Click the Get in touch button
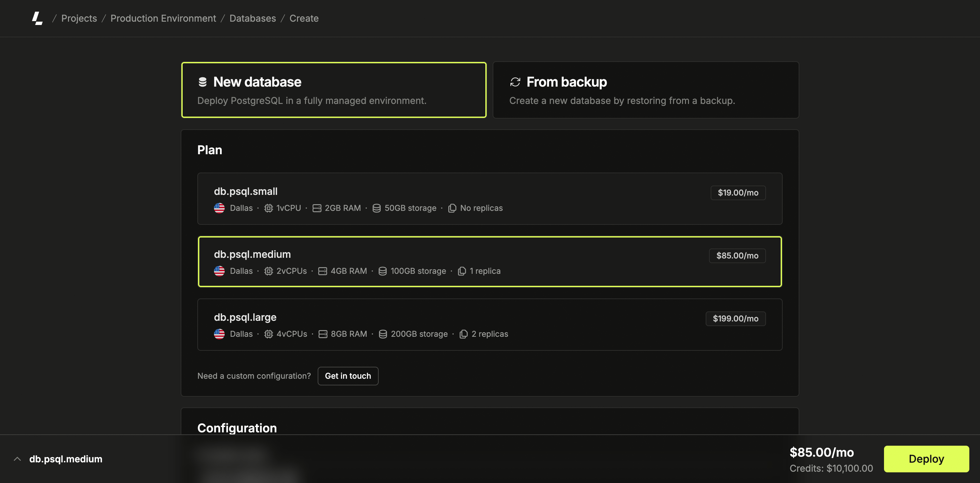This screenshot has height=483, width=980. pos(348,376)
